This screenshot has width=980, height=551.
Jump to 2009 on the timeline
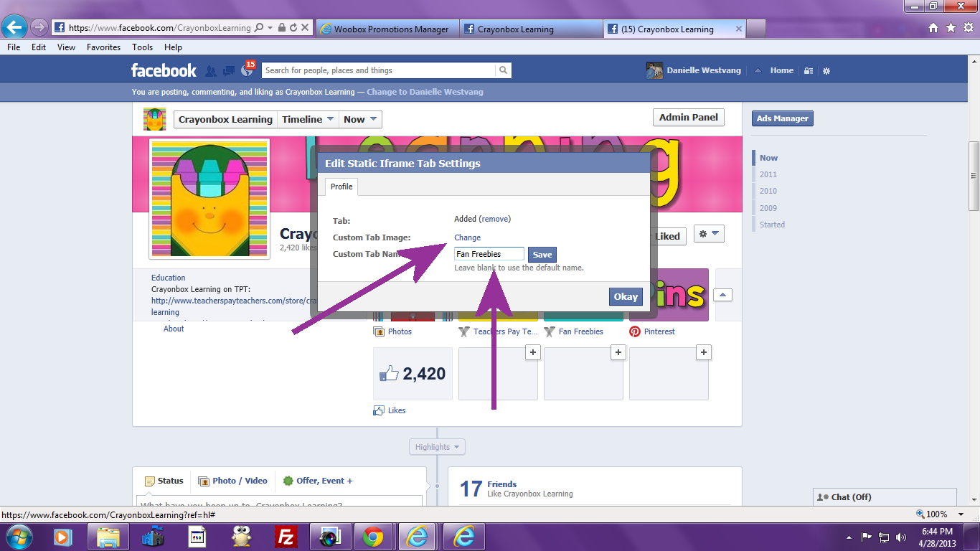pyautogui.click(x=768, y=208)
